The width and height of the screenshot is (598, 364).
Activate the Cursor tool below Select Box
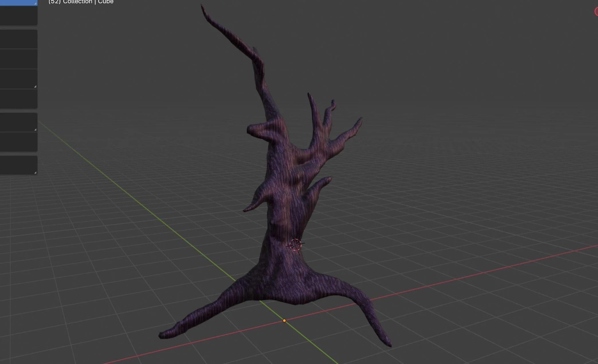click(x=18, y=16)
